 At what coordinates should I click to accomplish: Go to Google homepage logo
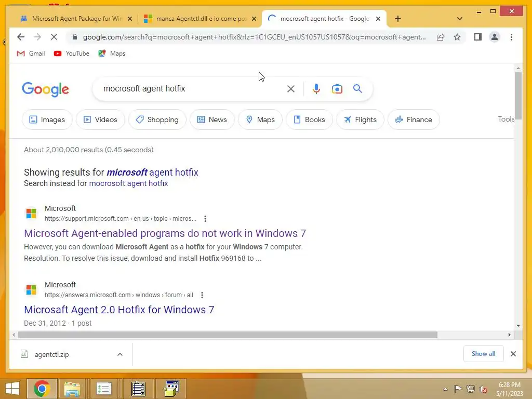[46, 89]
